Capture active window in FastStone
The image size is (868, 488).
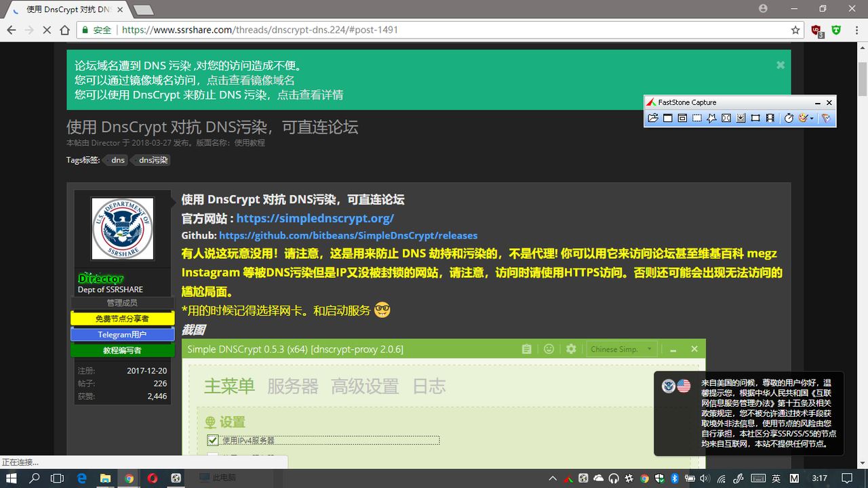668,118
